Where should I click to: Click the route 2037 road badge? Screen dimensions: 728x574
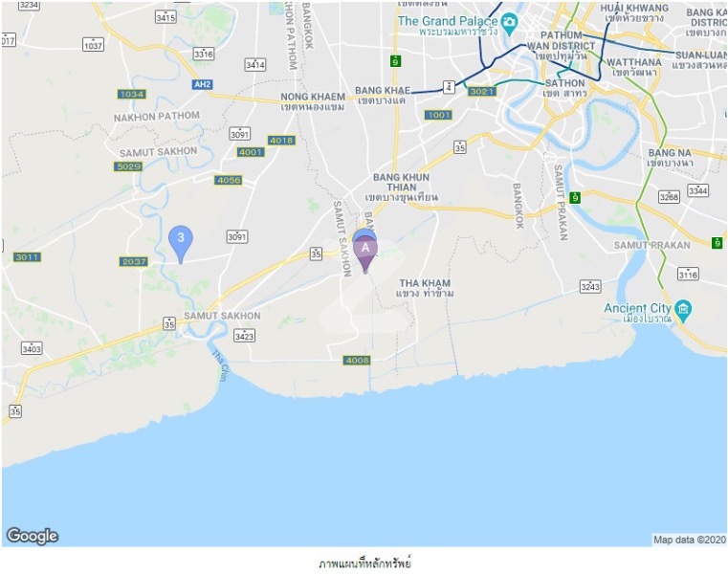[134, 261]
